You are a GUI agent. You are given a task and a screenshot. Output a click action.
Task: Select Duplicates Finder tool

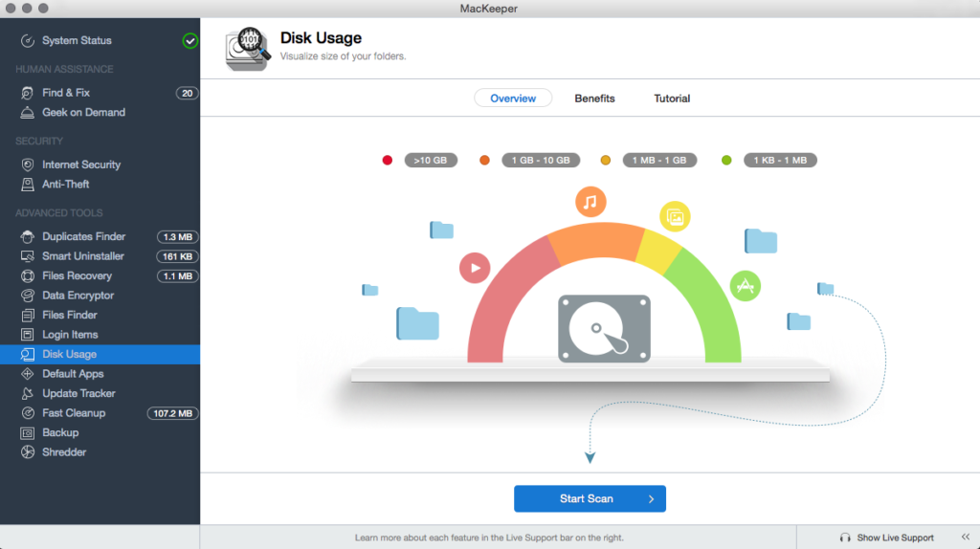pos(84,236)
